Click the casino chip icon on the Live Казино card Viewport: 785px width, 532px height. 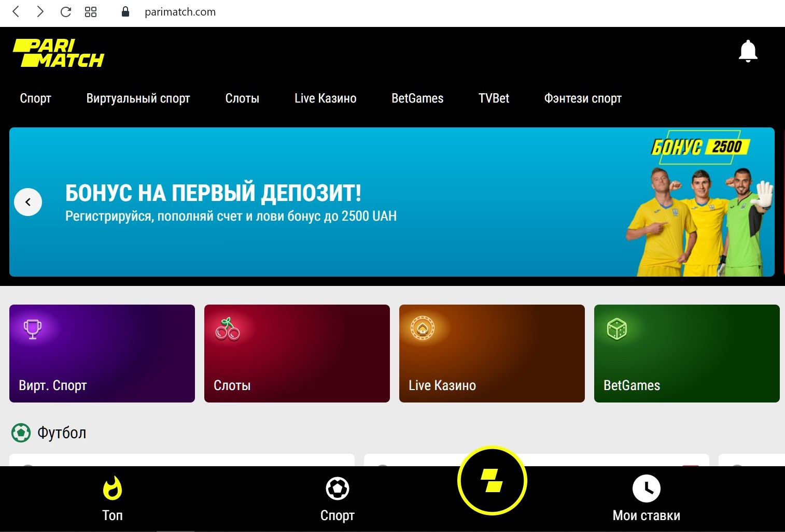(423, 328)
